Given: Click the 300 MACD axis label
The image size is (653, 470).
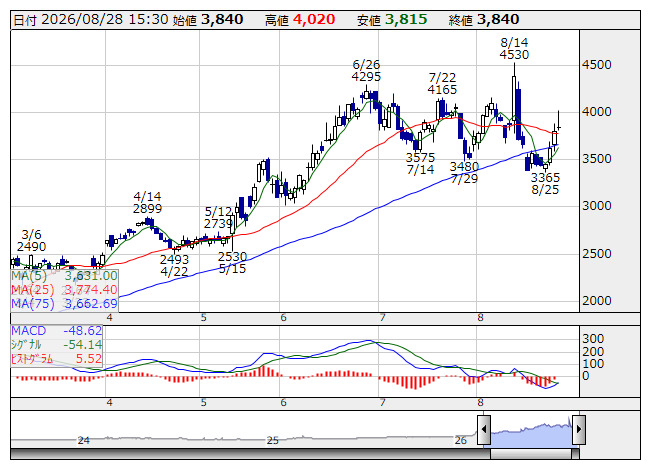Looking at the screenshot, I should [x=593, y=338].
